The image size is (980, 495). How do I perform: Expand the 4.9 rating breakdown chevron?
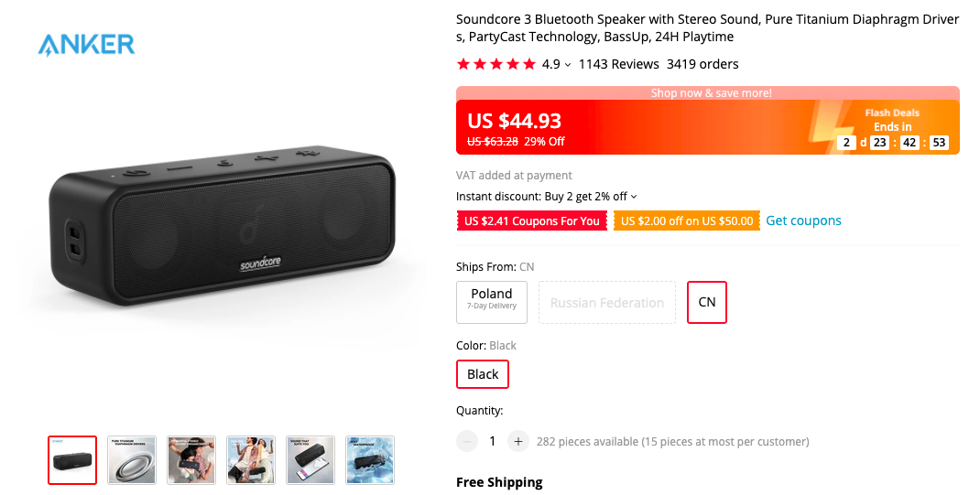[x=568, y=65]
